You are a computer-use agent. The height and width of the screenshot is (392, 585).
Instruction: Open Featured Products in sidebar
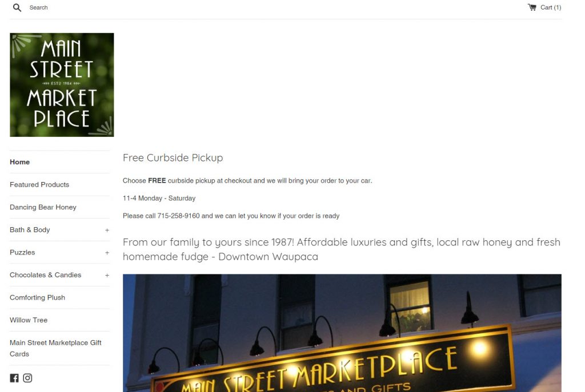[x=39, y=185]
